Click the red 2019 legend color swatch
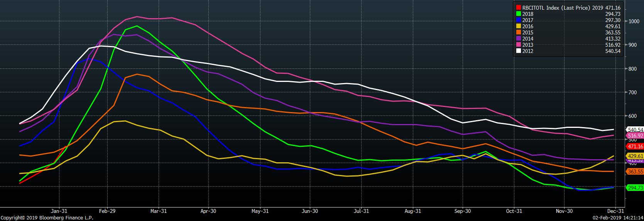Image resolution: width=644 pixels, height=221 pixels. coord(519,8)
